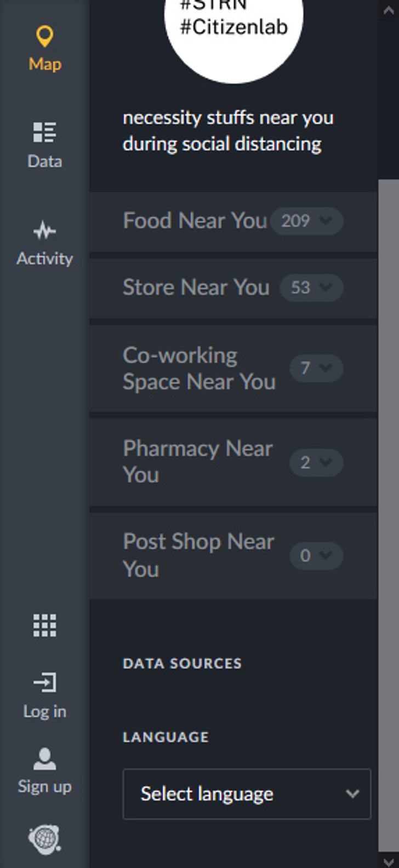Open the Map view icon
399x868 pixels.
tap(44, 37)
